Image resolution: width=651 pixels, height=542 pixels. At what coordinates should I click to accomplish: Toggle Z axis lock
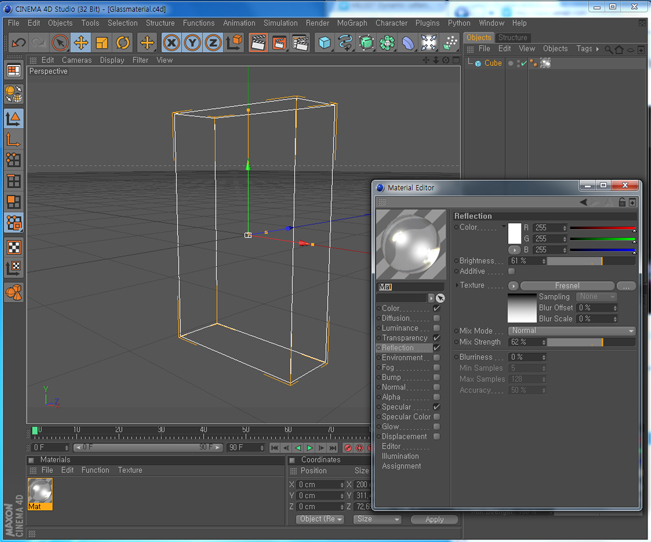pos(213,42)
